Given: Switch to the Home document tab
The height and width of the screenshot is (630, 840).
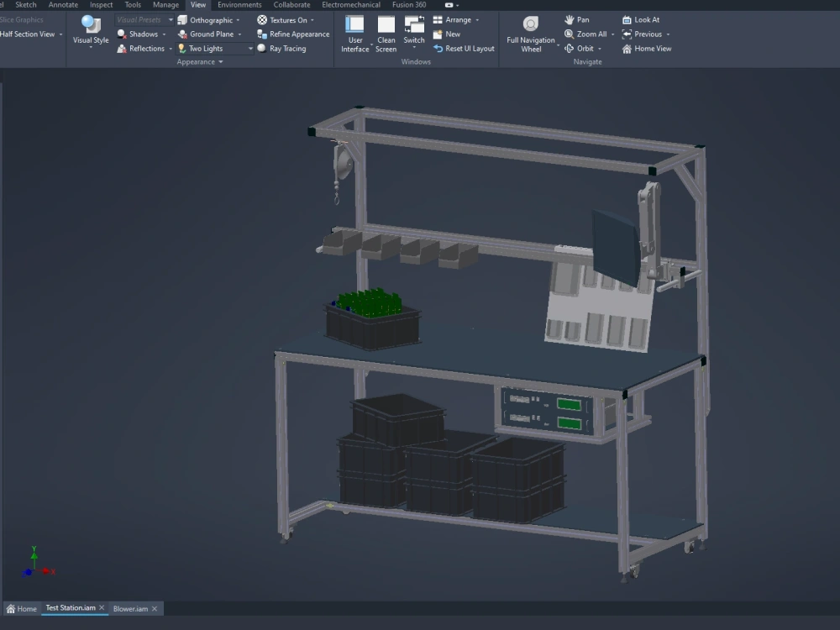Looking at the screenshot, I should [x=22, y=608].
